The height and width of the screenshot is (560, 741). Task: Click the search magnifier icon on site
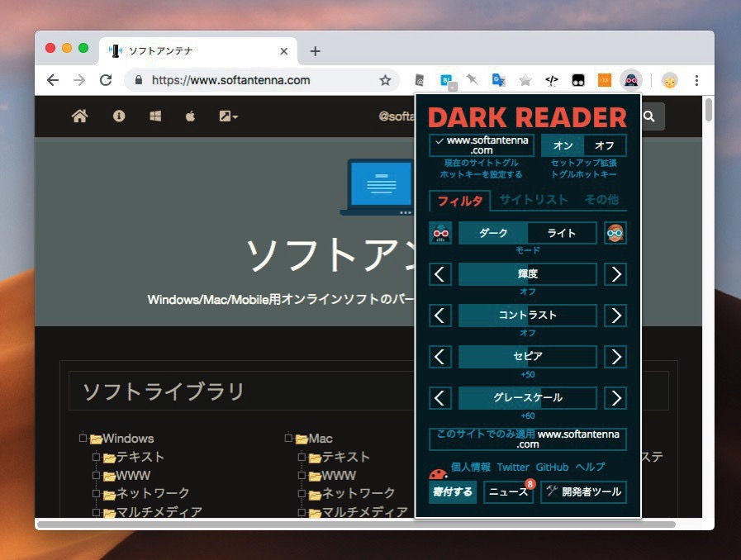[650, 116]
